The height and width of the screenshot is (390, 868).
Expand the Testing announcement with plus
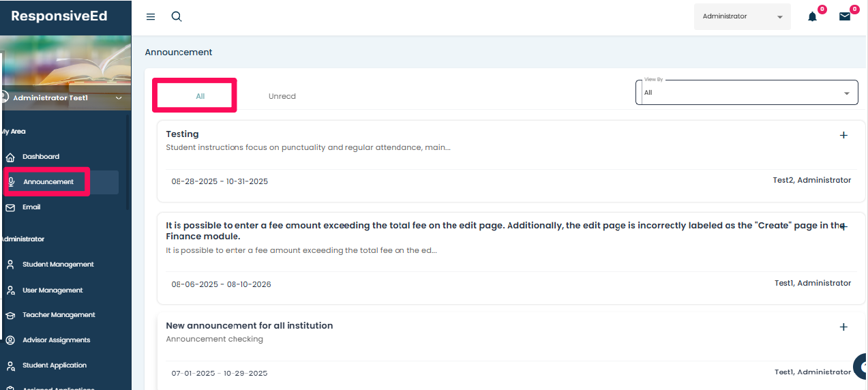[x=843, y=135]
